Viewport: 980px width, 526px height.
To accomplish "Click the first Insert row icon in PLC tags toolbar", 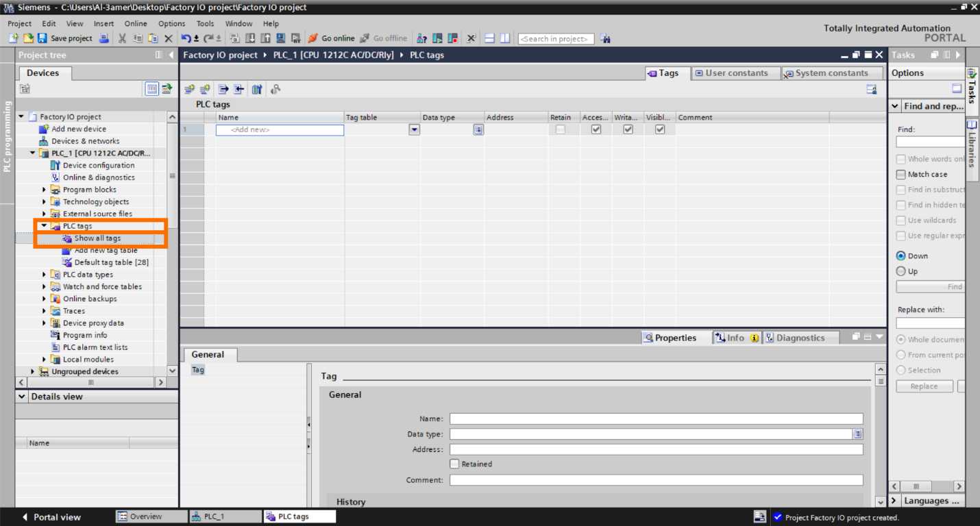I will pyautogui.click(x=190, y=89).
